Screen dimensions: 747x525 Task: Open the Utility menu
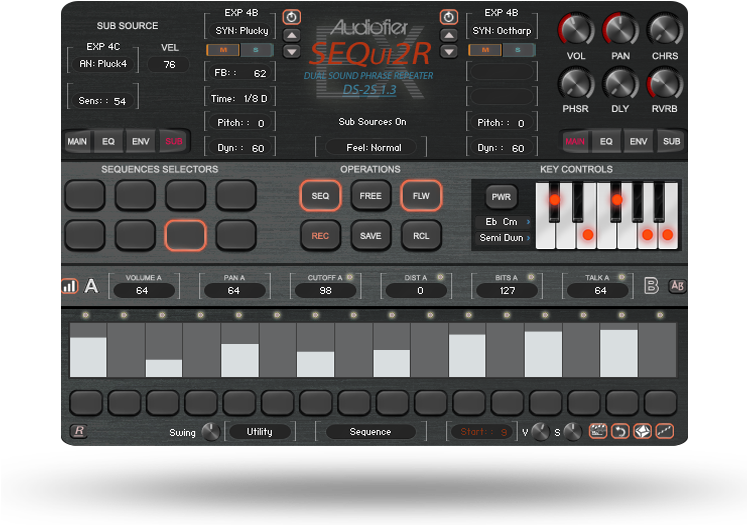260,432
